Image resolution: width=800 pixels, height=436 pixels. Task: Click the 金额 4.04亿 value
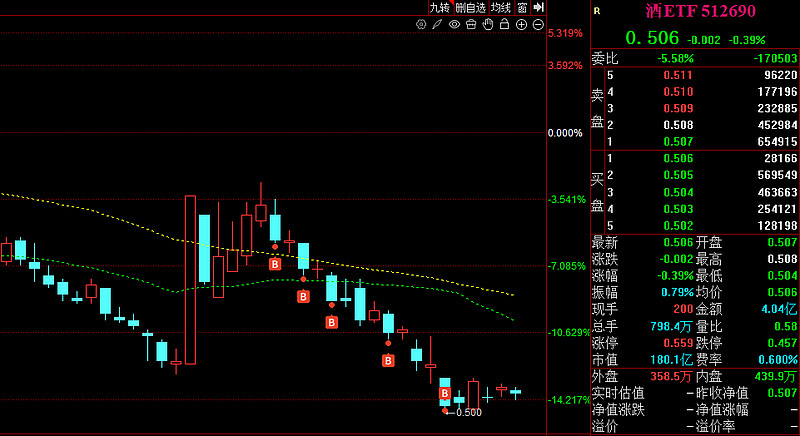[779, 309]
